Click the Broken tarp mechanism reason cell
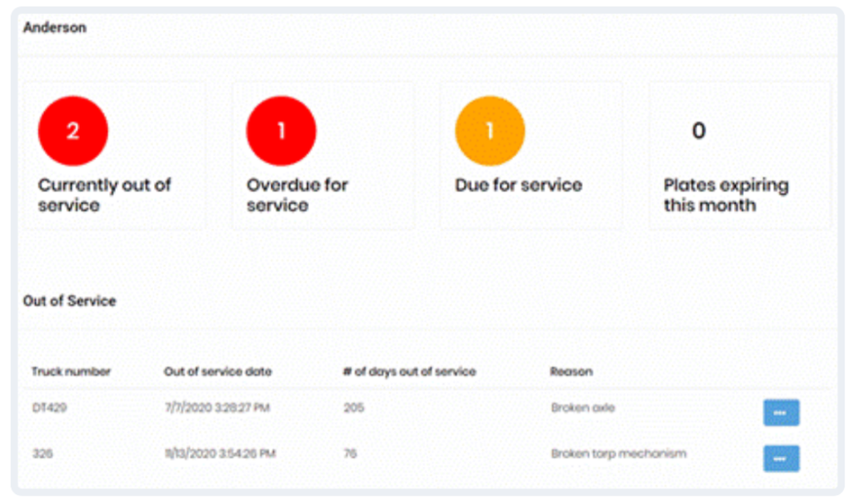853x504 pixels. (x=618, y=454)
